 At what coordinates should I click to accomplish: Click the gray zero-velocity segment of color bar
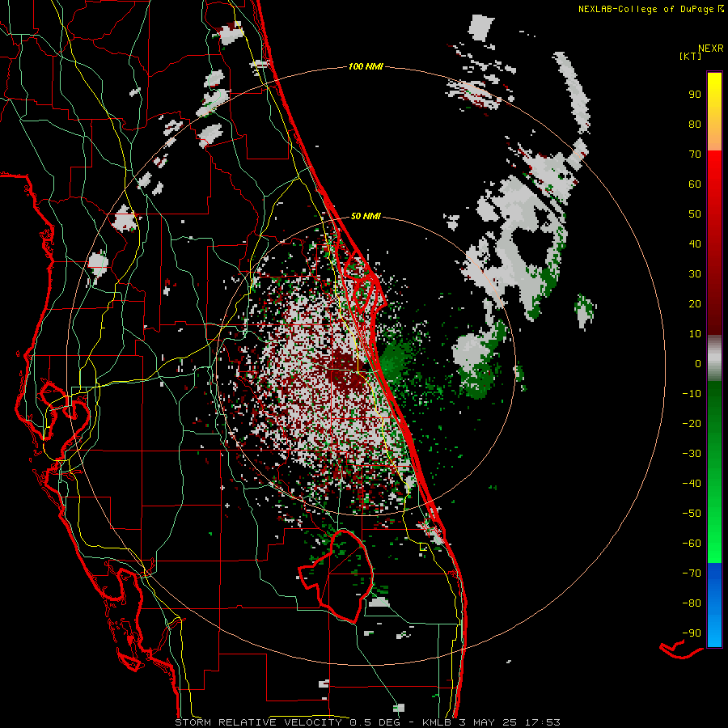tap(714, 358)
